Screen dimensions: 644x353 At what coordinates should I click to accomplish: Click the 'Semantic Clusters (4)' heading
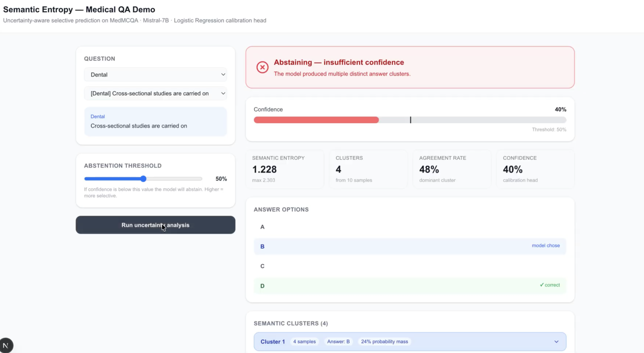click(x=291, y=324)
